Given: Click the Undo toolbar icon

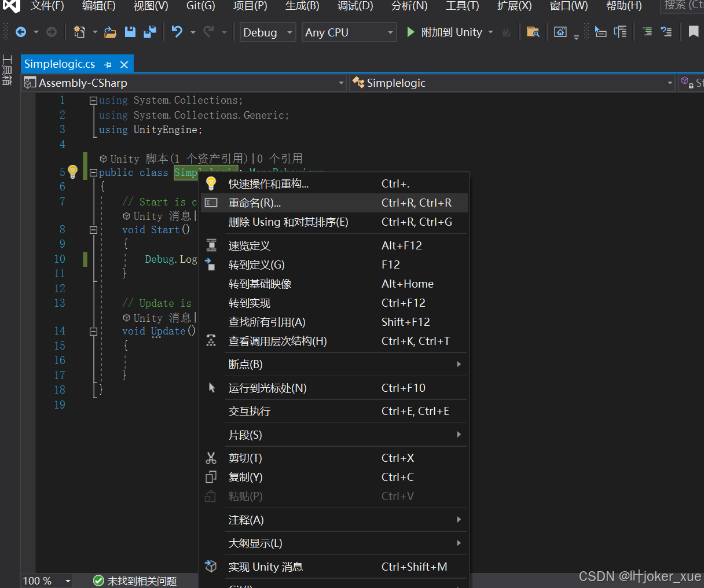Looking at the screenshot, I should 176,32.
